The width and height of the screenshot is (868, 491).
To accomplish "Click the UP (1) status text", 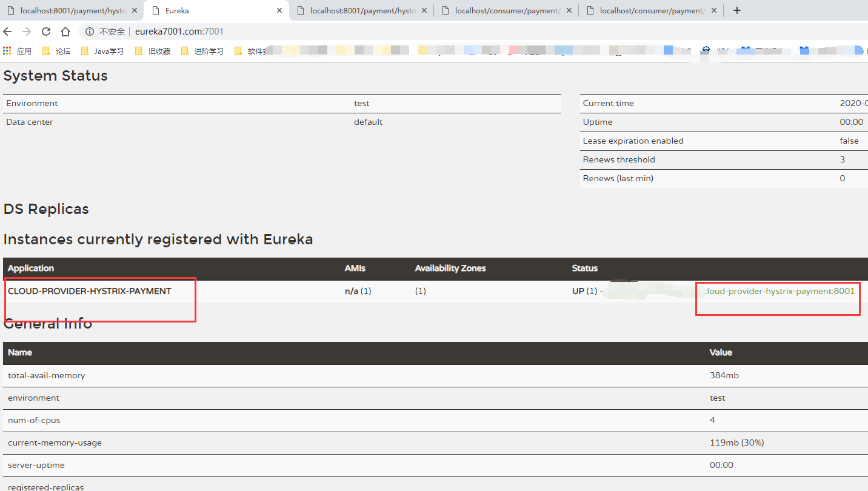I will tap(585, 292).
